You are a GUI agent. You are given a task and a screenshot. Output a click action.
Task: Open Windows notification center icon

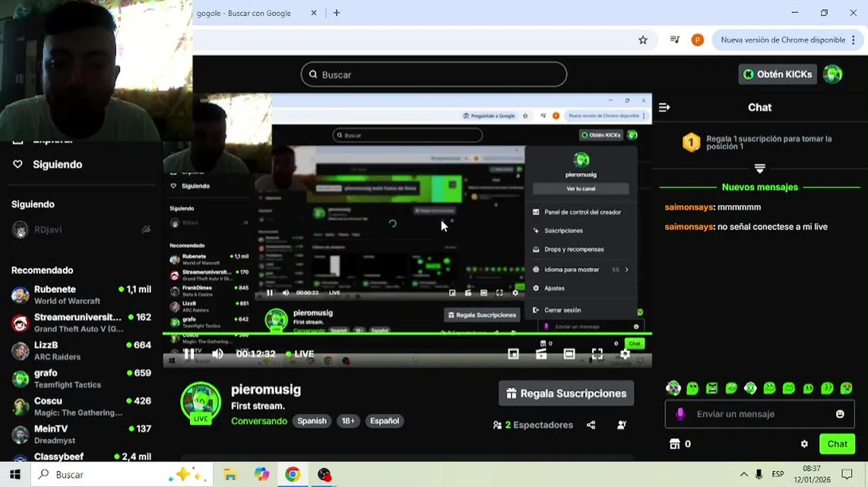[847, 475]
